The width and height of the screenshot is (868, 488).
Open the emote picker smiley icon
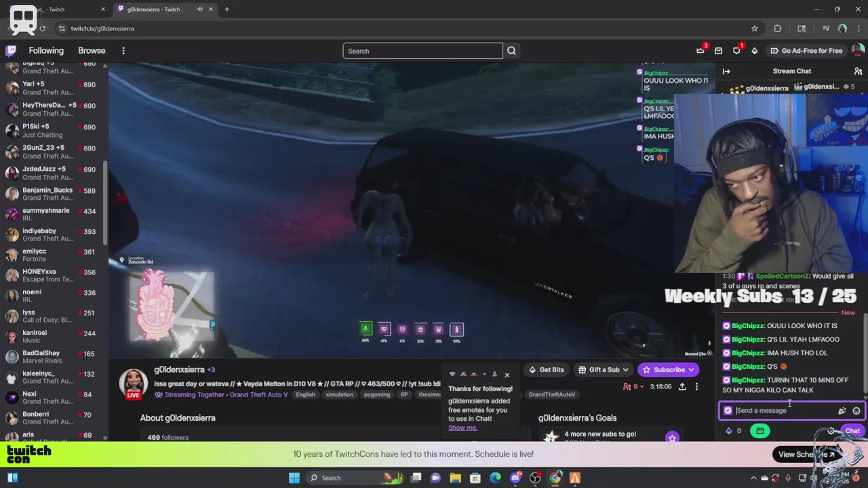coord(856,411)
